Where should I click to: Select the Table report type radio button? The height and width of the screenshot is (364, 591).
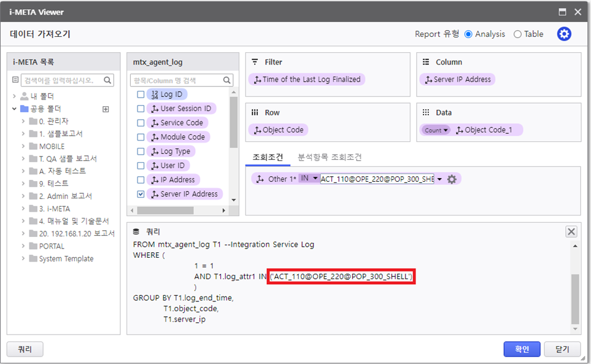(517, 34)
